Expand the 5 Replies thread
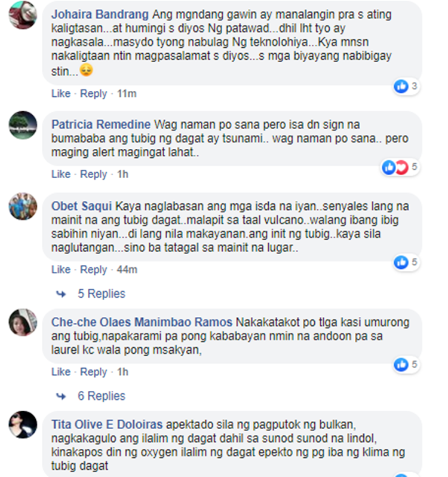The image size is (448, 477). tap(102, 293)
